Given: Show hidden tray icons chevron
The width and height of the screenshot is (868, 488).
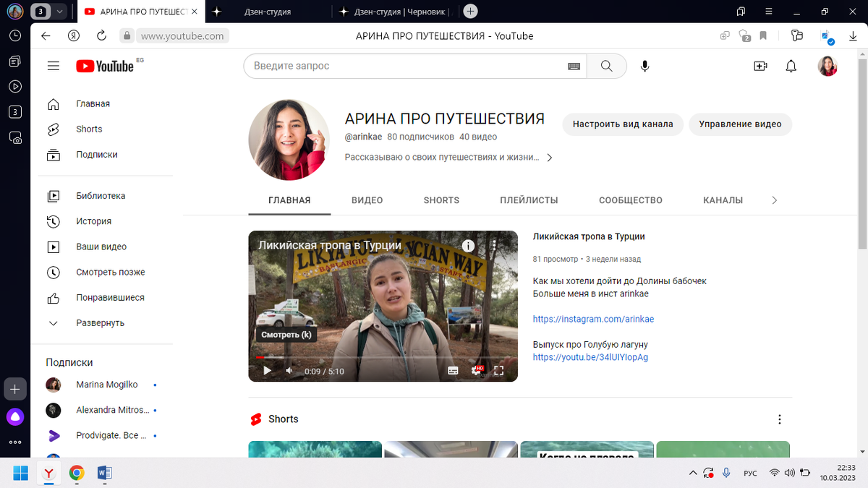Looking at the screenshot, I should [x=693, y=473].
